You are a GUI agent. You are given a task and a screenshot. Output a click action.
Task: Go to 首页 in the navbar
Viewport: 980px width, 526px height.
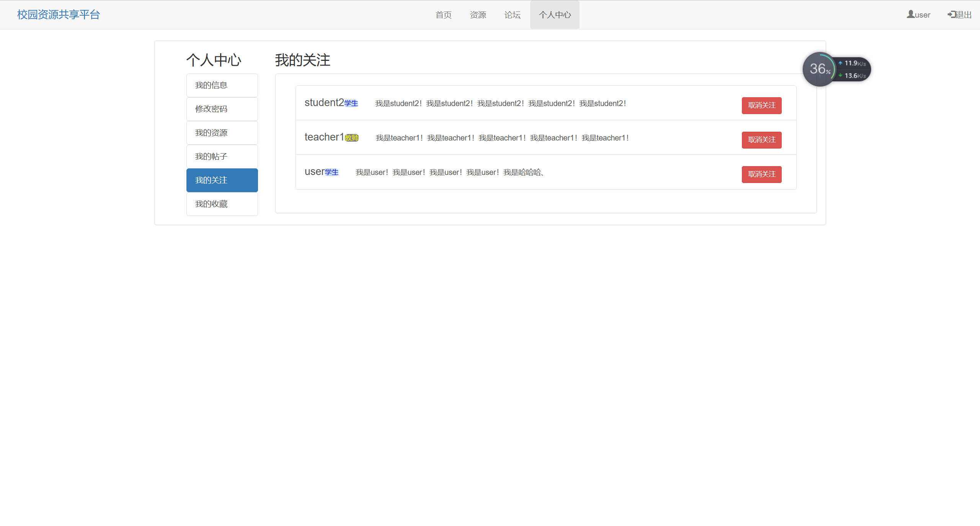click(x=443, y=15)
